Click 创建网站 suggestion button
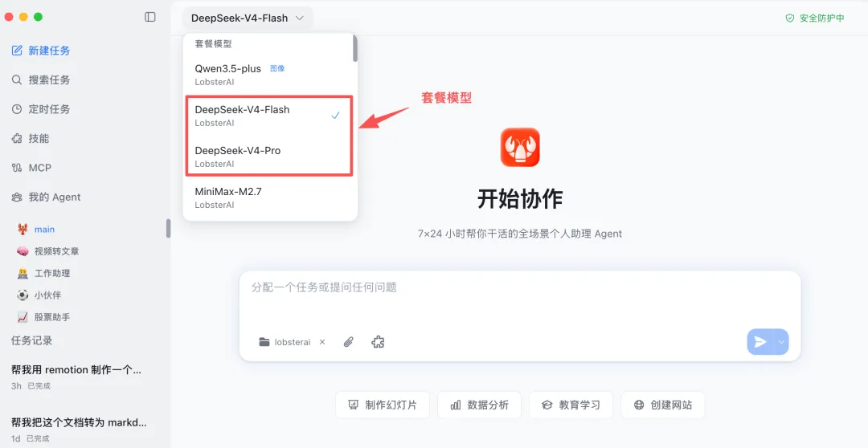Image resolution: width=868 pixels, height=448 pixels. tap(663, 405)
